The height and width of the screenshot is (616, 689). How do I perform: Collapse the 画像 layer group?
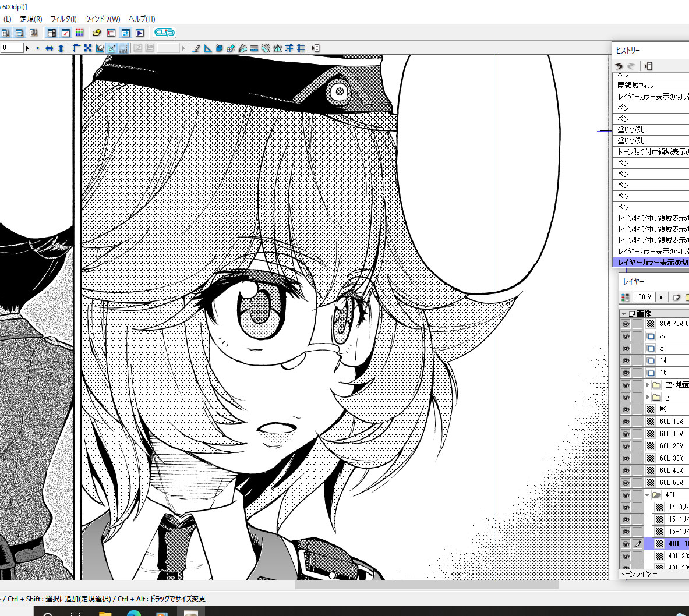point(624,314)
